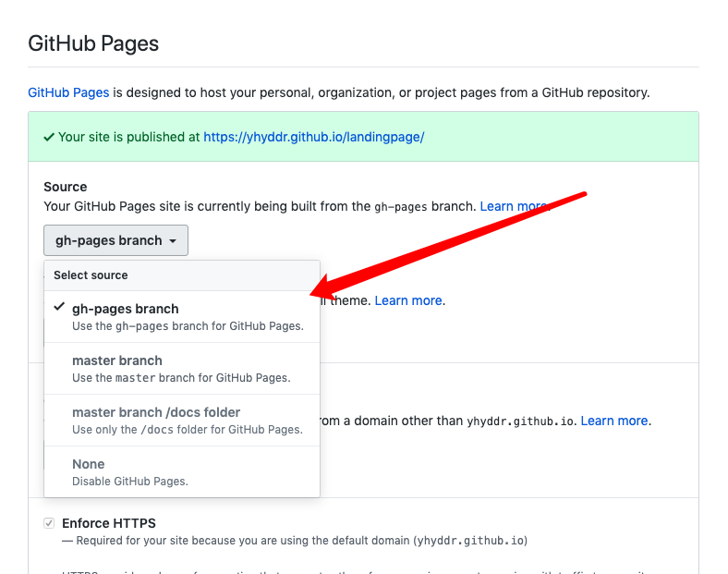The height and width of the screenshot is (574, 728).
Task: Click the Enforce HTTPS label
Action: 109,523
